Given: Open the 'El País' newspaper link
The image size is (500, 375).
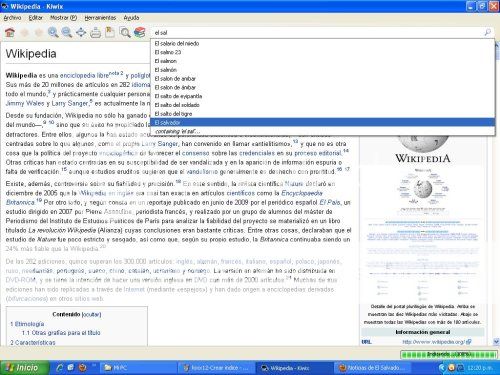Looking at the screenshot, I should (330, 202).
